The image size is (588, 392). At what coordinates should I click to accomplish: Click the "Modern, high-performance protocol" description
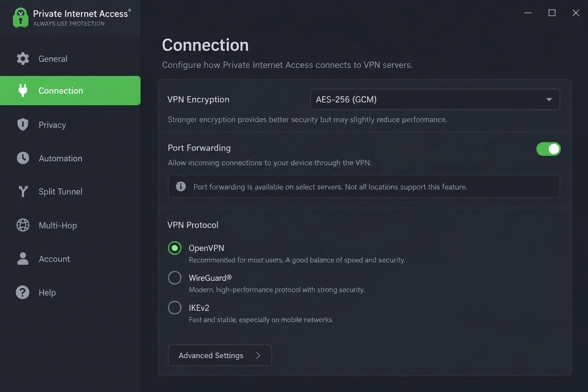coord(277,290)
